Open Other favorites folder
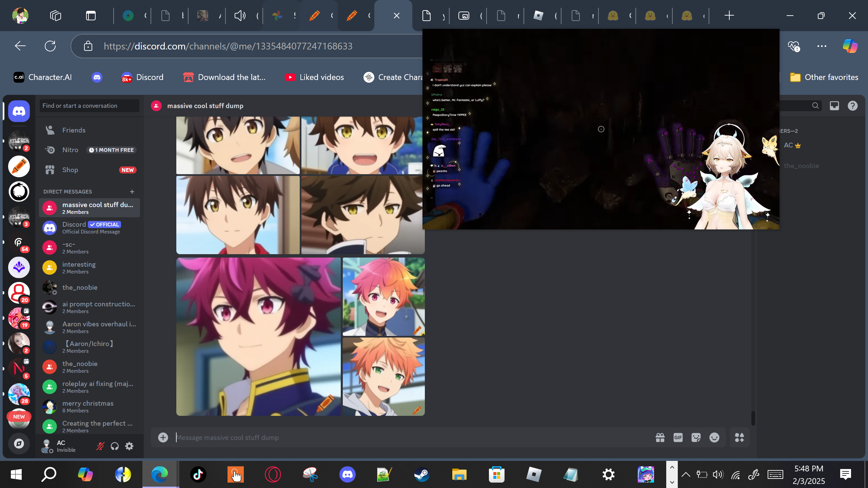Image resolution: width=868 pixels, height=488 pixels. [824, 77]
